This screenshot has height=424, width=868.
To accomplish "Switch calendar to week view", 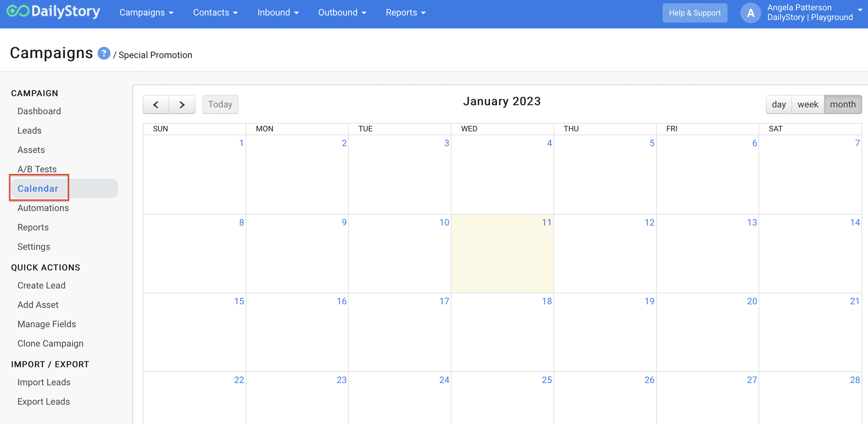I will point(808,105).
